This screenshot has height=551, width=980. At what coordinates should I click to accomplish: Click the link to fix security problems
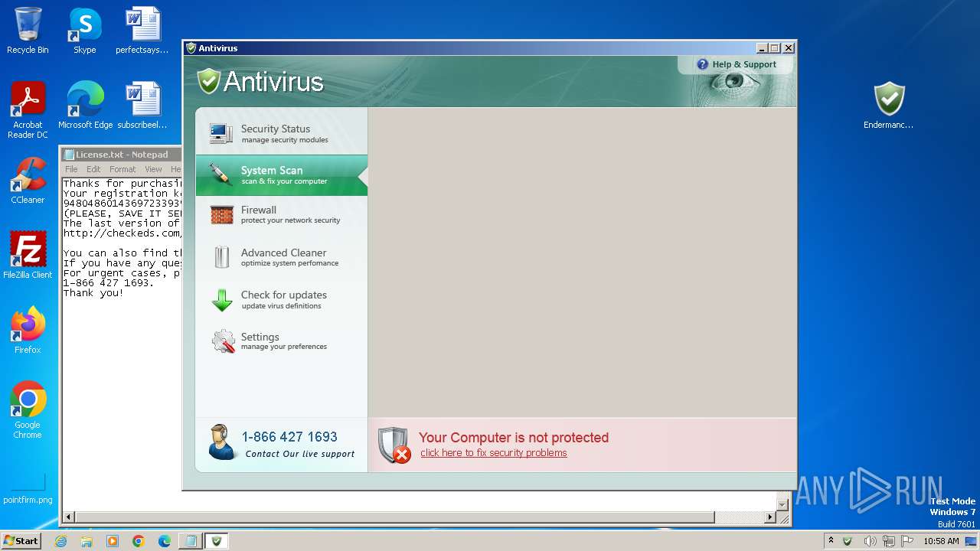pos(494,453)
